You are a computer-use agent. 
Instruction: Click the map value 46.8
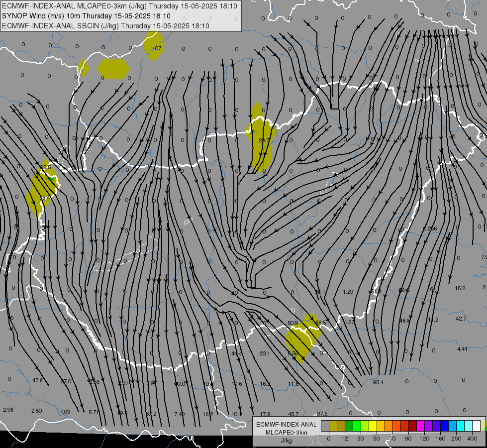404,321
